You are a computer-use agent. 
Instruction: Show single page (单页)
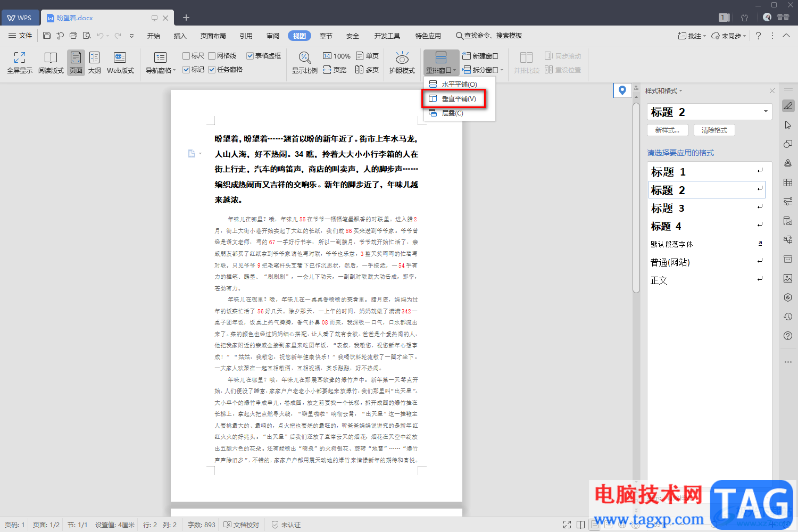[367, 56]
